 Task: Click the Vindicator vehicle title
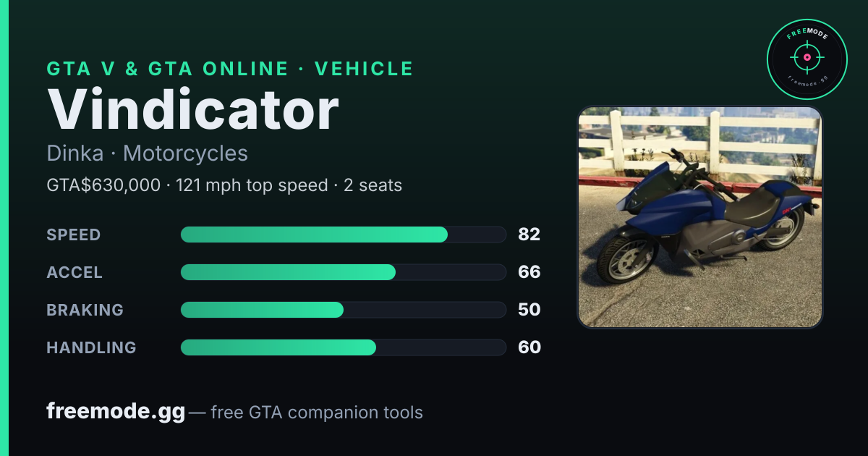[193, 110]
